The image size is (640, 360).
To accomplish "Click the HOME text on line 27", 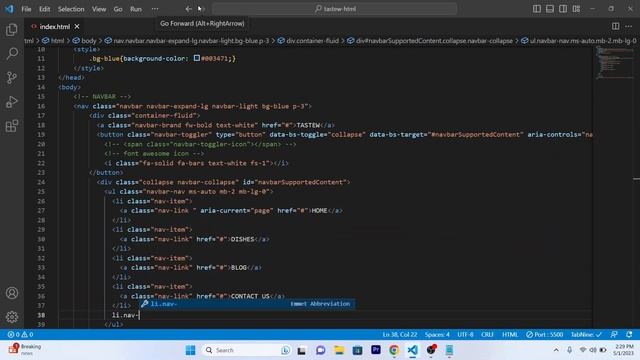I will (x=319, y=211).
